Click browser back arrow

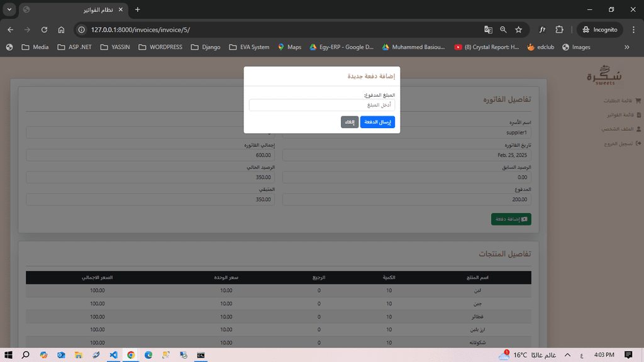(10, 30)
